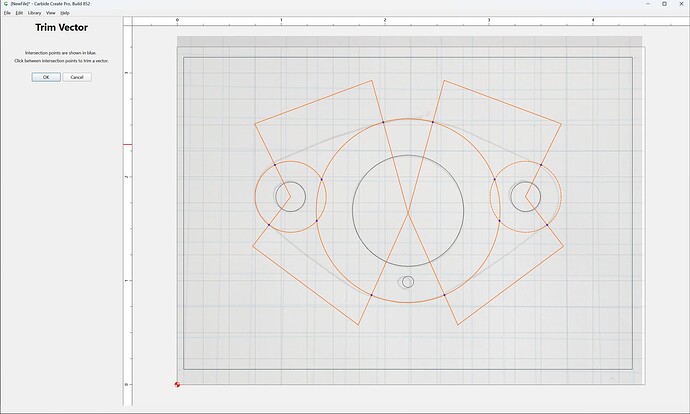690x414 pixels.
Task: Click the red origin marker at canvas corner
Action: tap(177, 385)
